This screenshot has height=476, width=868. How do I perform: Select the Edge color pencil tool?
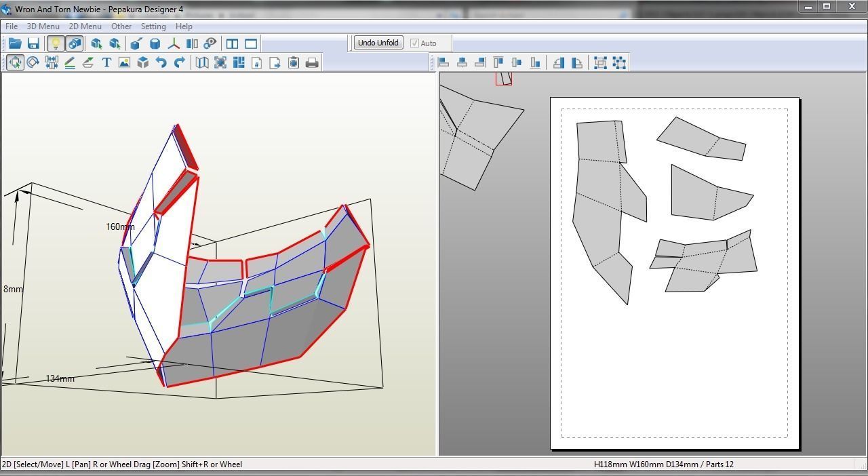[x=70, y=62]
